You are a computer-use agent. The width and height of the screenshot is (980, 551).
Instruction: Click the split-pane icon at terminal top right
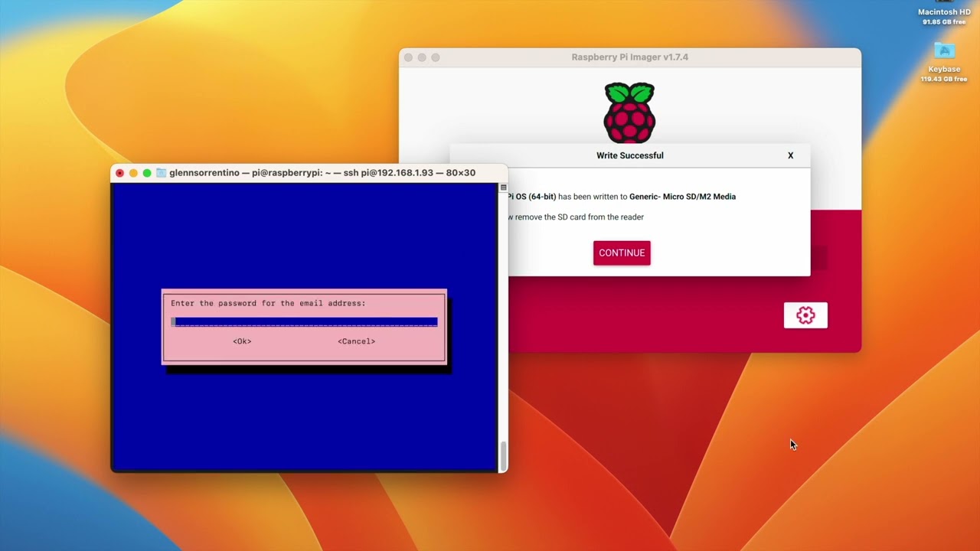(x=503, y=187)
